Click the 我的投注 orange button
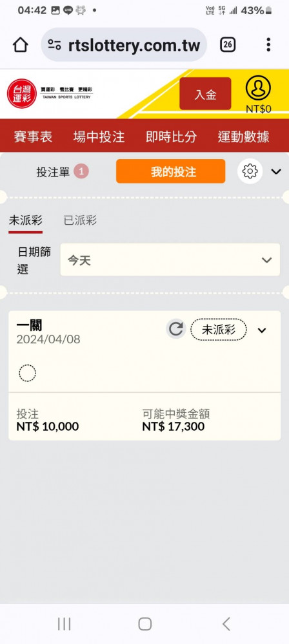Viewport: 289px width, 644px height. (170, 171)
